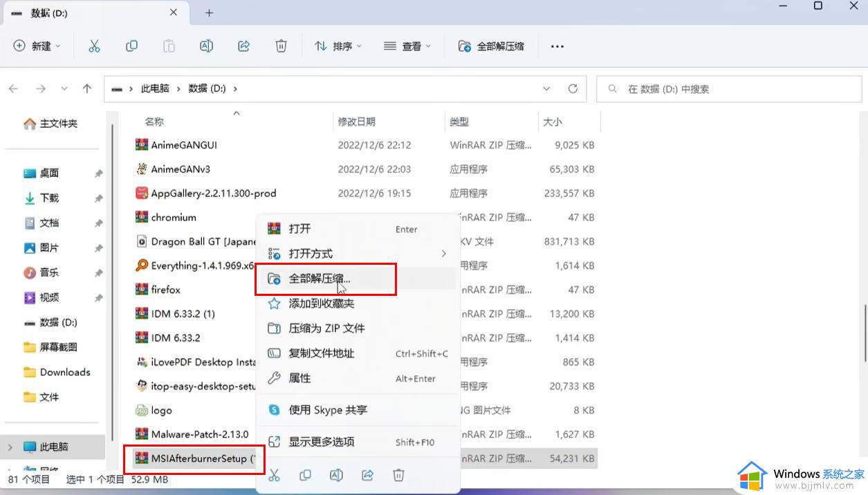
Task: Click the Cut icon at context menu bottom
Action: pos(274,475)
